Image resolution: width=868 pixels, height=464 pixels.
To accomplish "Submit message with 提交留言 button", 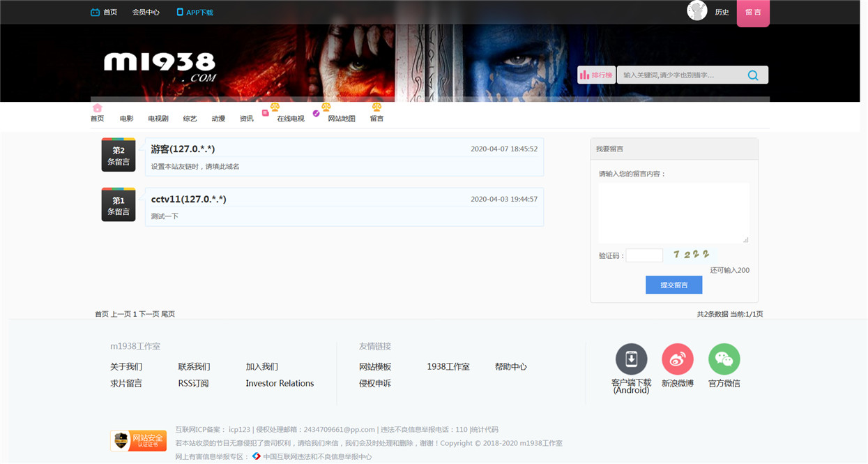I will coord(673,285).
